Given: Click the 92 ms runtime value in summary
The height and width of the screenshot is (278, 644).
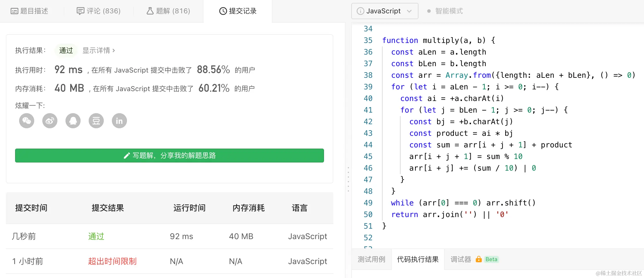Looking at the screenshot, I should click(x=68, y=70).
